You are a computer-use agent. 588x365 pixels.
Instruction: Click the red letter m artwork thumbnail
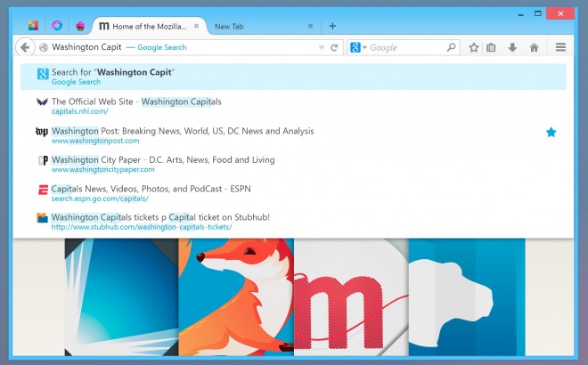point(351,297)
